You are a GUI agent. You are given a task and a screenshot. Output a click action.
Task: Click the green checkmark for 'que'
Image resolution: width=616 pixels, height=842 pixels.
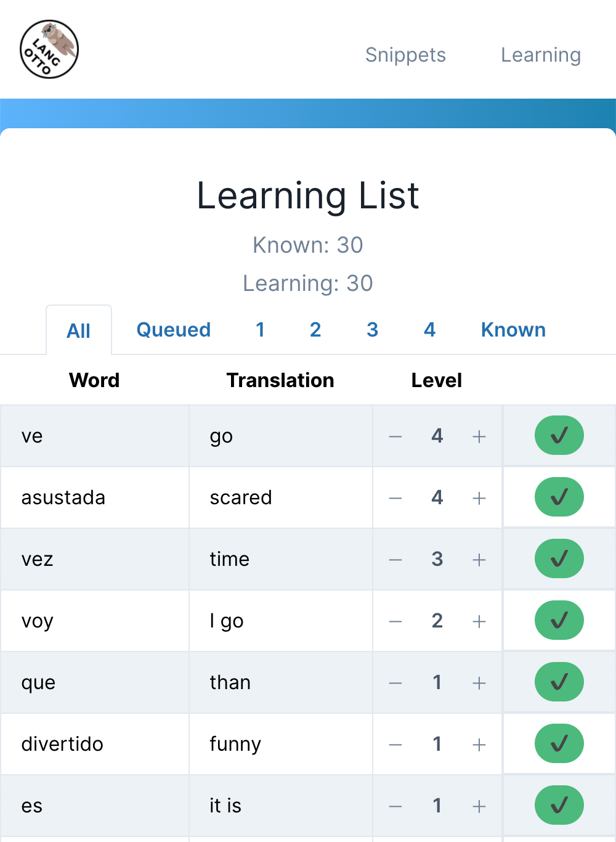coord(559,682)
